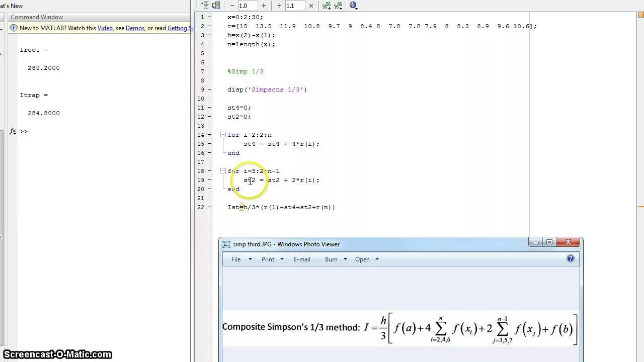Click the Command Window title bar
Viewport: 644px width, 362px height.
[99, 17]
